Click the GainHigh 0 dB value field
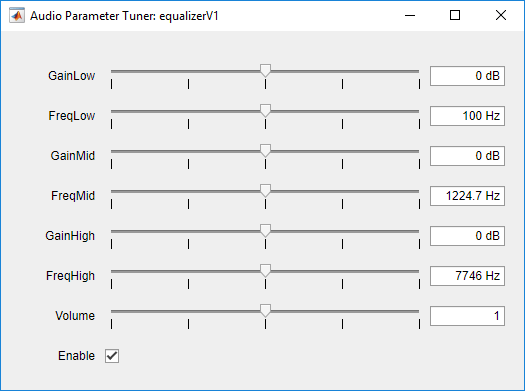This screenshot has width=525, height=391. 467,236
